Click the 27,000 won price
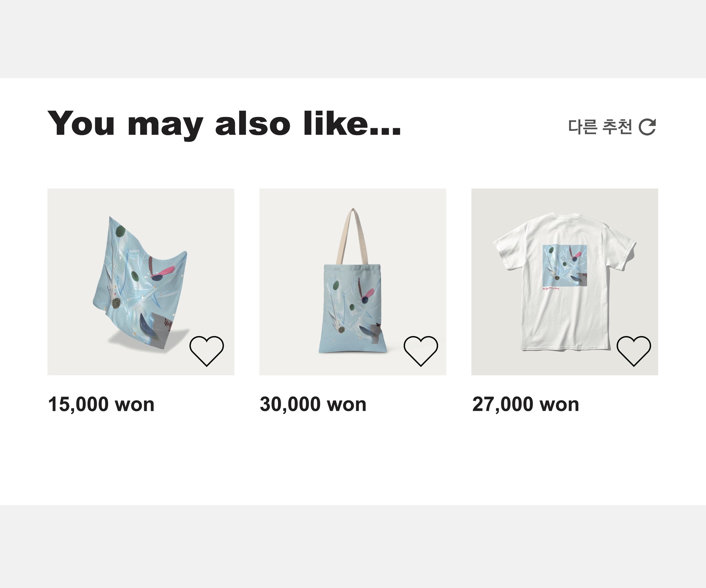Screen dimensions: 706x588 click(x=525, y=404)
